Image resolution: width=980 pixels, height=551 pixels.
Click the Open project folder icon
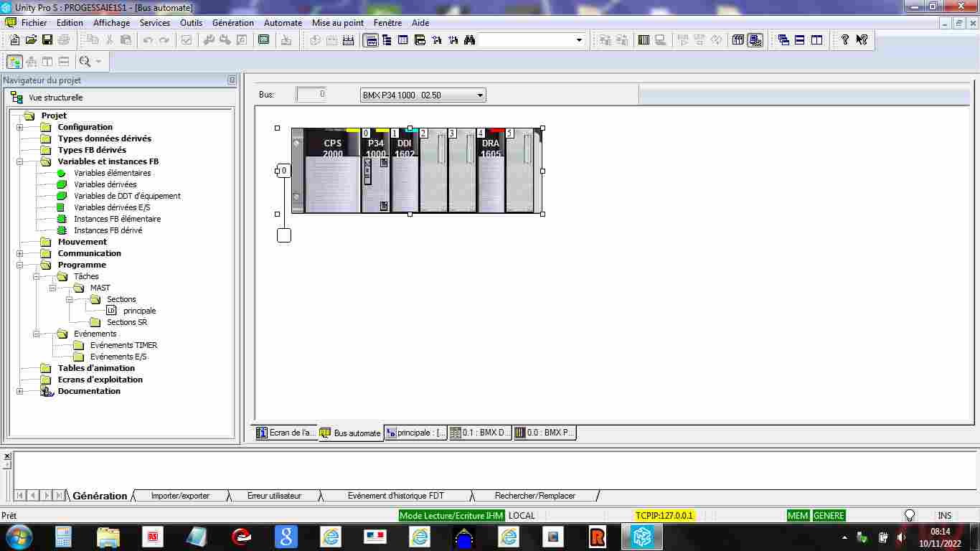point(31,40)
